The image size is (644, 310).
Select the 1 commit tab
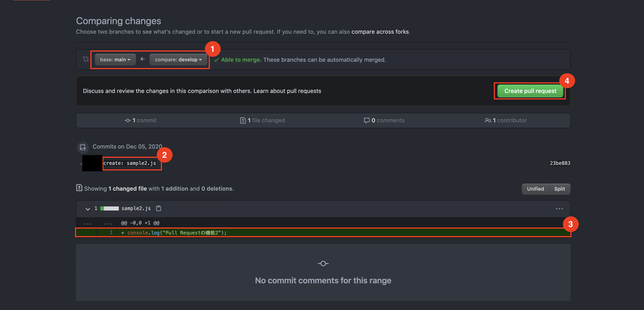pos(141,120)
